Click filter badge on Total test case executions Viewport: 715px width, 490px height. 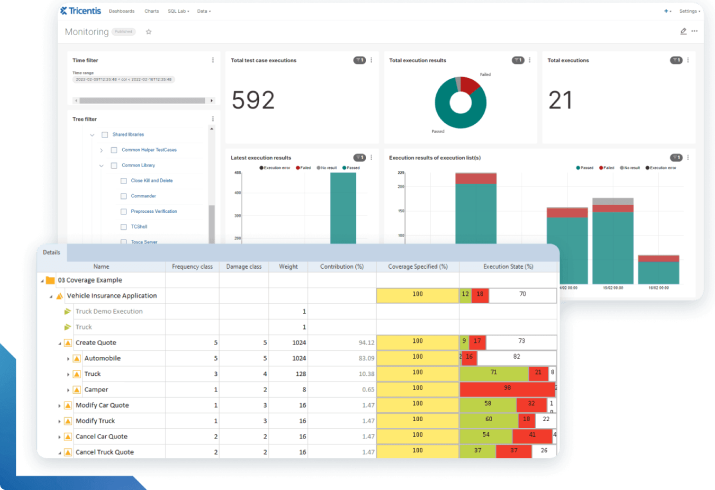pyautogui.click(x=359, y=60)
